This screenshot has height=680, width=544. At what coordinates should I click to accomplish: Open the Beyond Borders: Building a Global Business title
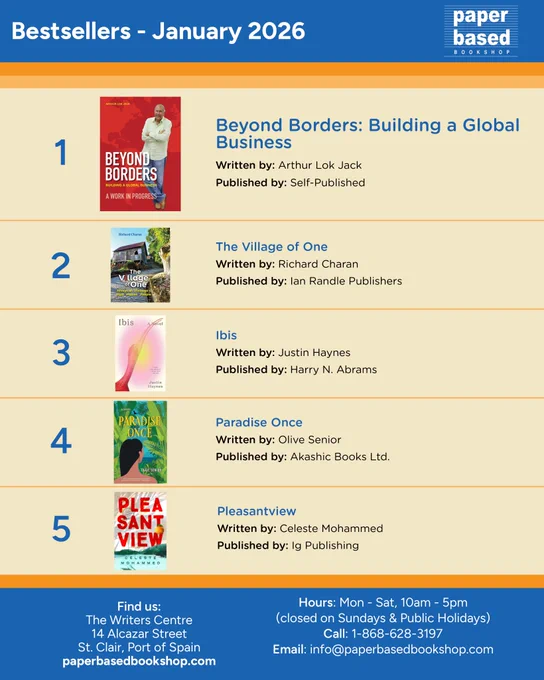(367, 134)
